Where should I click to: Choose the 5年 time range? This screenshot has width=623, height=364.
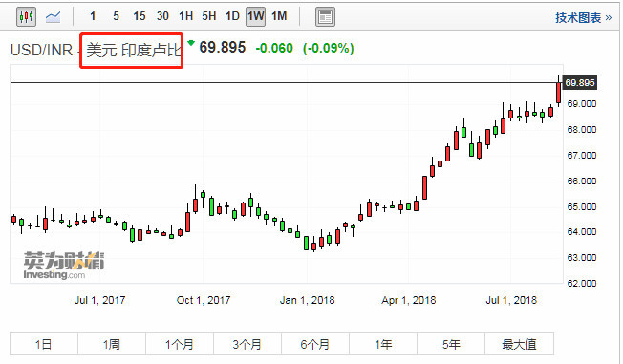[x=451, y=344]
